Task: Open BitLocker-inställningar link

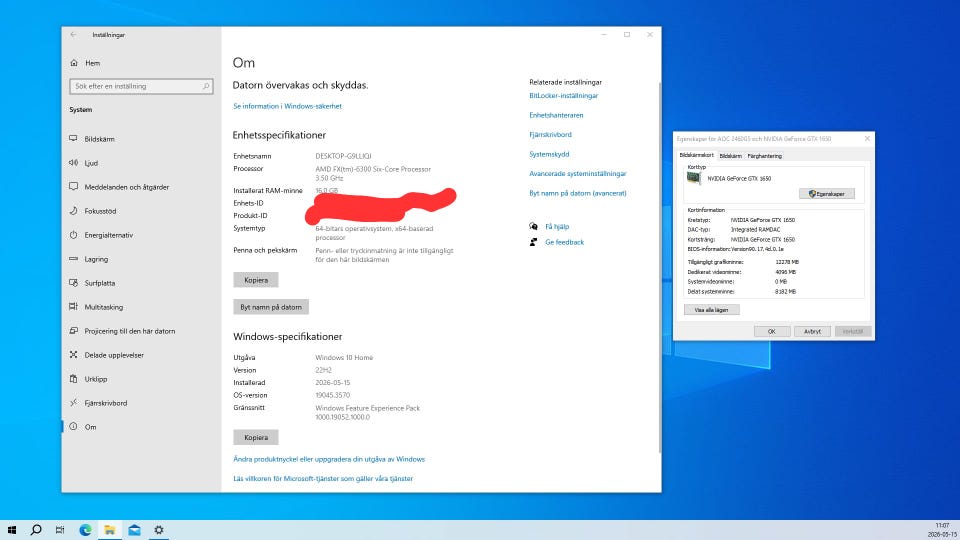Action: click(x=563, y=96)
